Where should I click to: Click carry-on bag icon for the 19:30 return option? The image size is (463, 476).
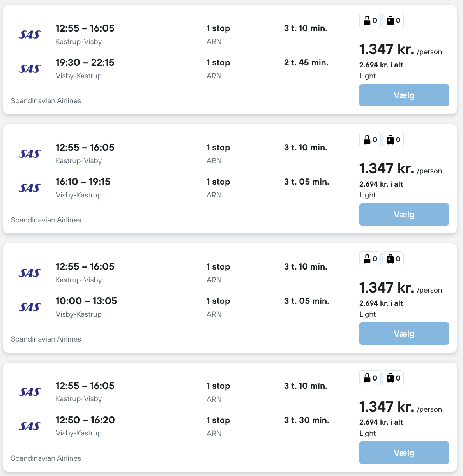coord(367,21)
